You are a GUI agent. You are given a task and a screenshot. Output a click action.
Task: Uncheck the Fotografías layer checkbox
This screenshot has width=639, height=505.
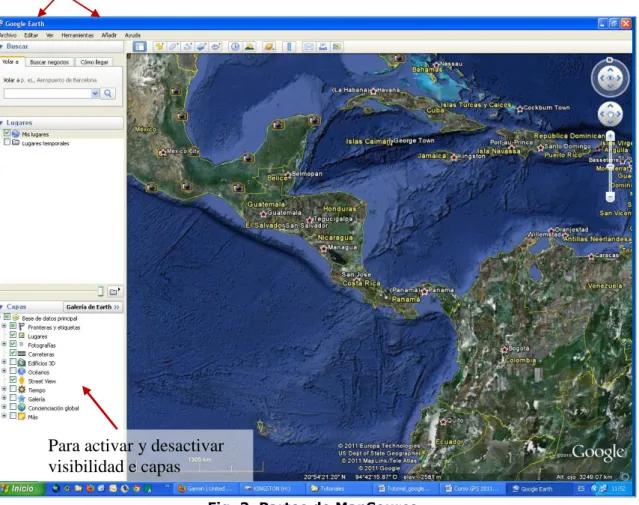pos(13,344)
